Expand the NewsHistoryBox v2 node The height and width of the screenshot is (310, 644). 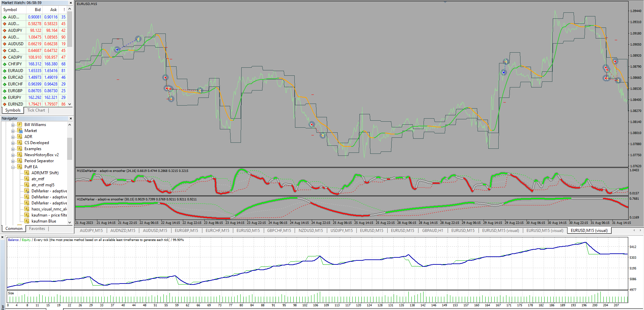point(13,155)
